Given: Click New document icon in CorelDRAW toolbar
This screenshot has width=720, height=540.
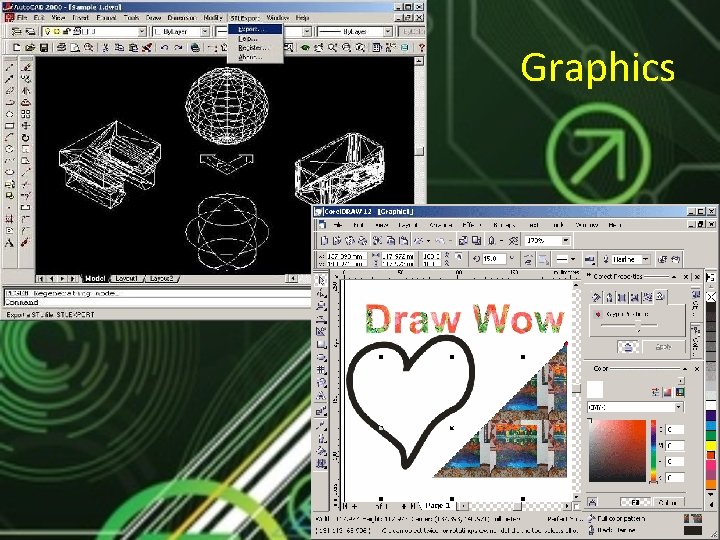Looking at the screenshot, I should tap(324, 240).
